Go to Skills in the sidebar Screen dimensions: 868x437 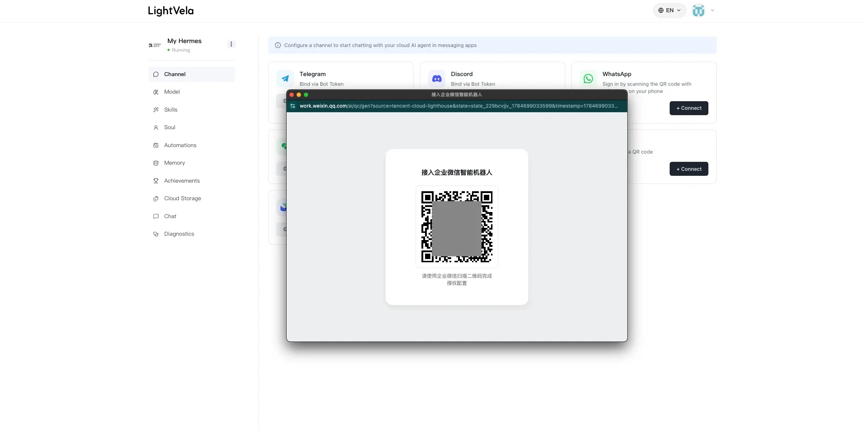pyautogui.click(x=192, y=110)
